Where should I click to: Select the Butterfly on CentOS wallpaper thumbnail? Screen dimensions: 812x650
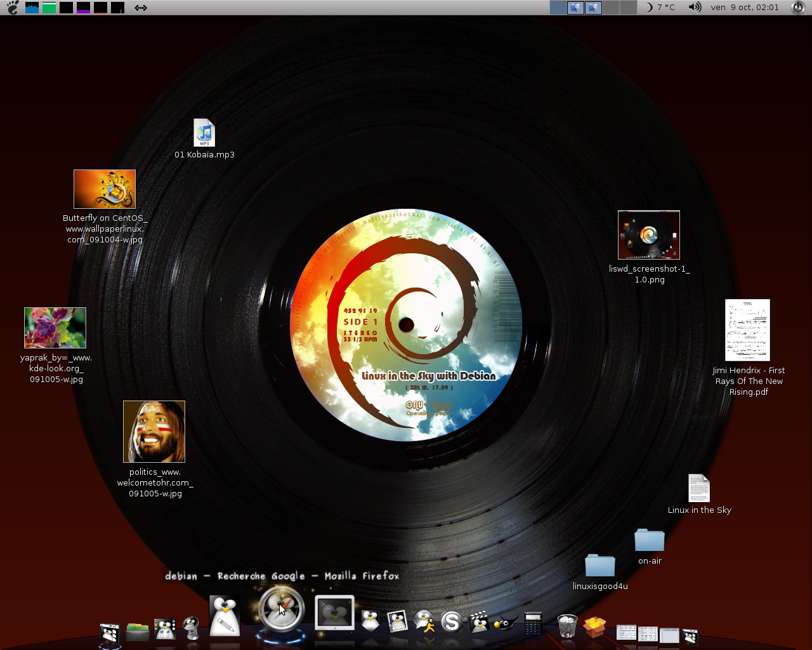[105, 189]
